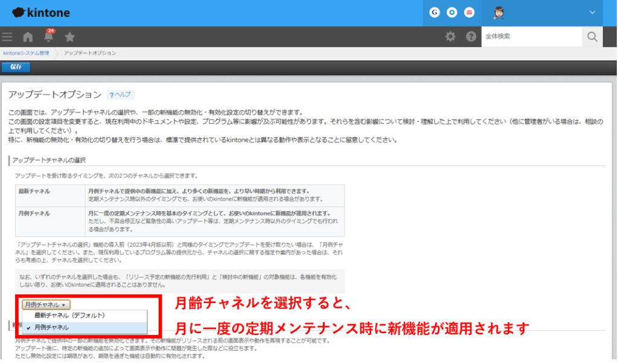Open the kintoneシステム管理 breadcrumb link

[x=26, y=53]
